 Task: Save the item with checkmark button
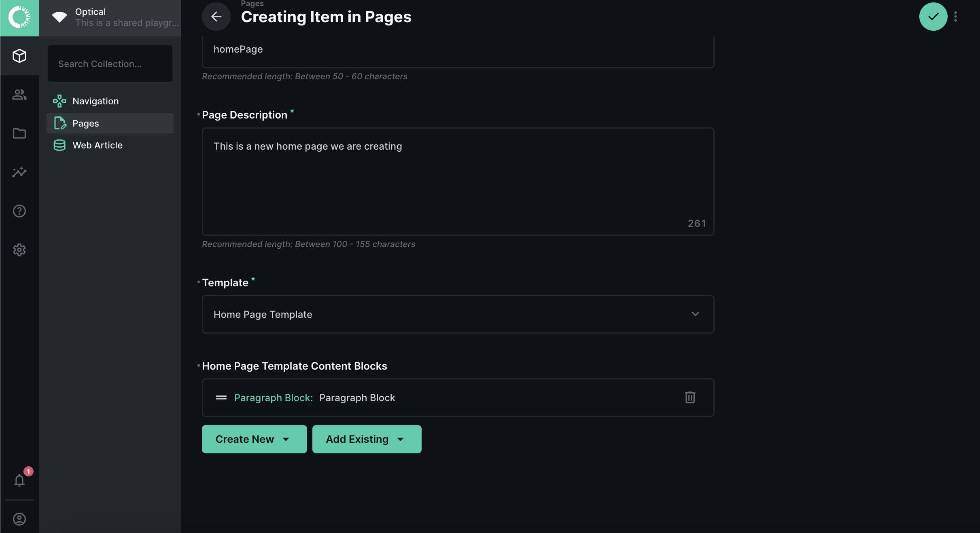tap(933, 17)
